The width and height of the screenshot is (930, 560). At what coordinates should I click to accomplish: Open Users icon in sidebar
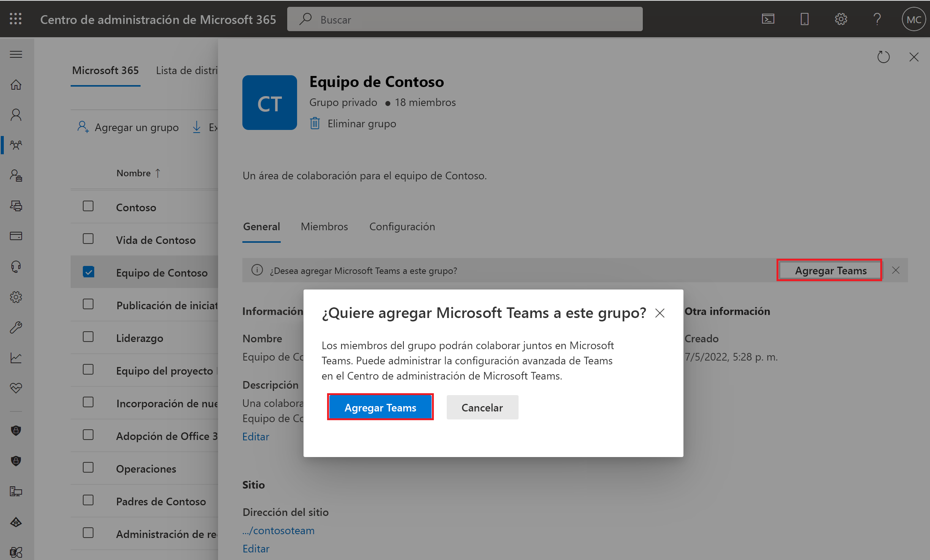coord(16,115)
